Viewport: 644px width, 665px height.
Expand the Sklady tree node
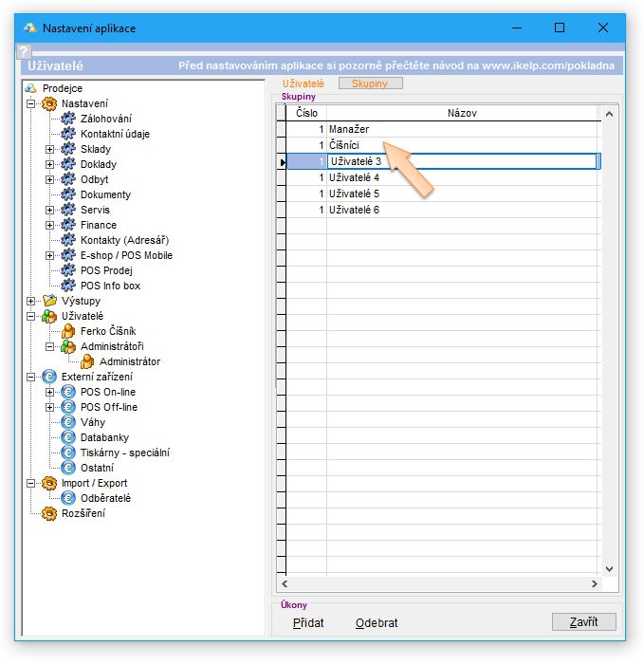pos(49,149)
